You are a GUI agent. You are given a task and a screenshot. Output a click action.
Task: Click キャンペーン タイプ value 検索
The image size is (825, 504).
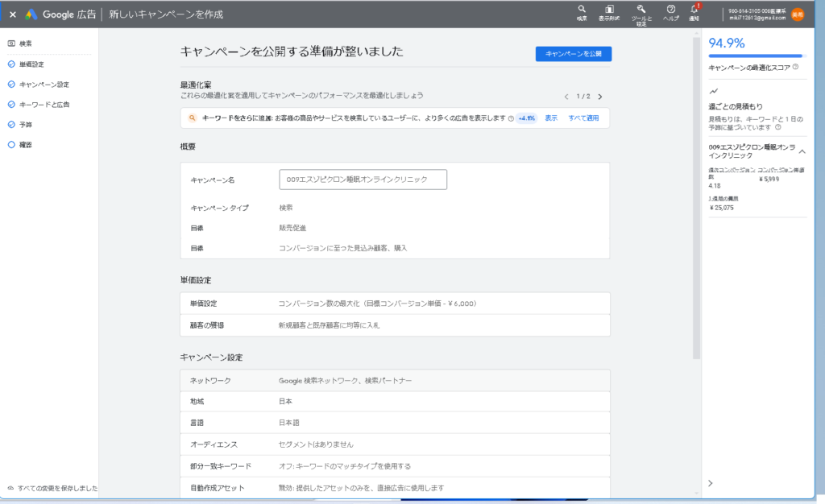pyautogui.click(x=286, y=208)
